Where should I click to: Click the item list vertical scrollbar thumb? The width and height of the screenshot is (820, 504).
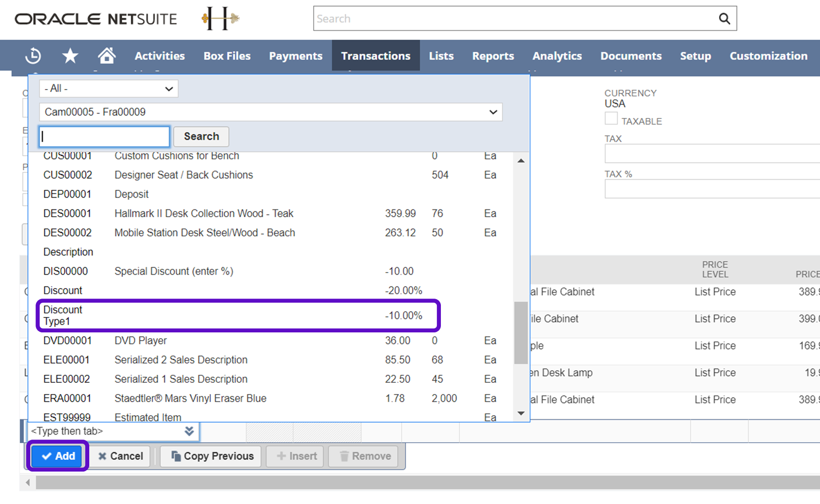521,332
